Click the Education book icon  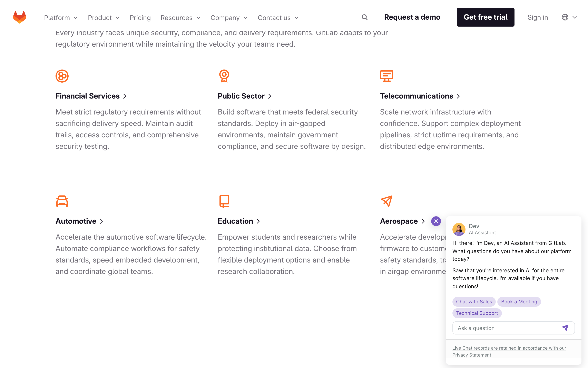[x=224, y=201]
